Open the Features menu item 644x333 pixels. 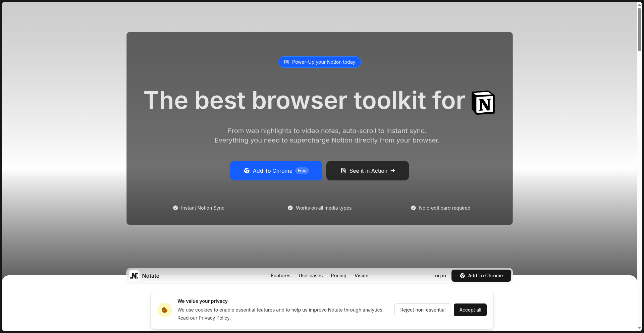point(281,276)
